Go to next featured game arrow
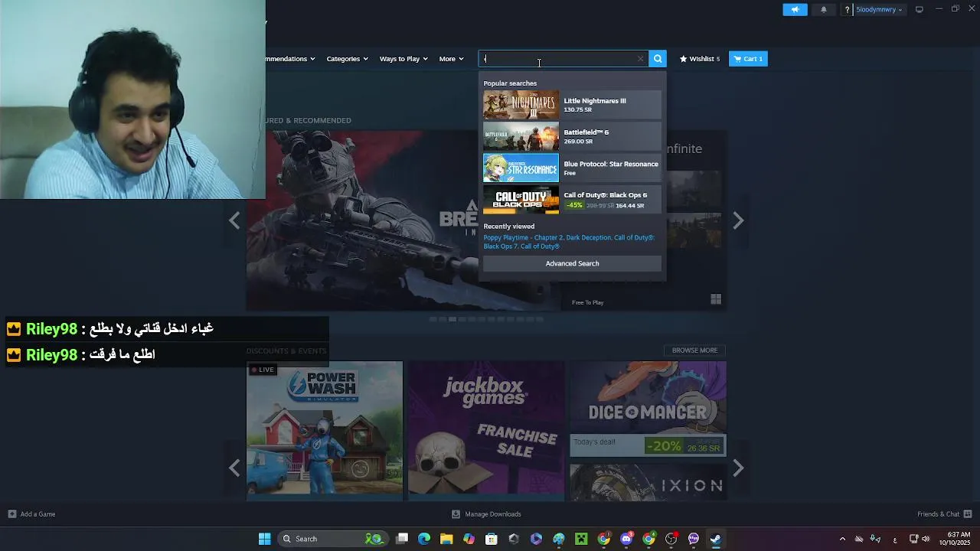The width and height of the screenshot is (980, 551). (x=738, y=220)
